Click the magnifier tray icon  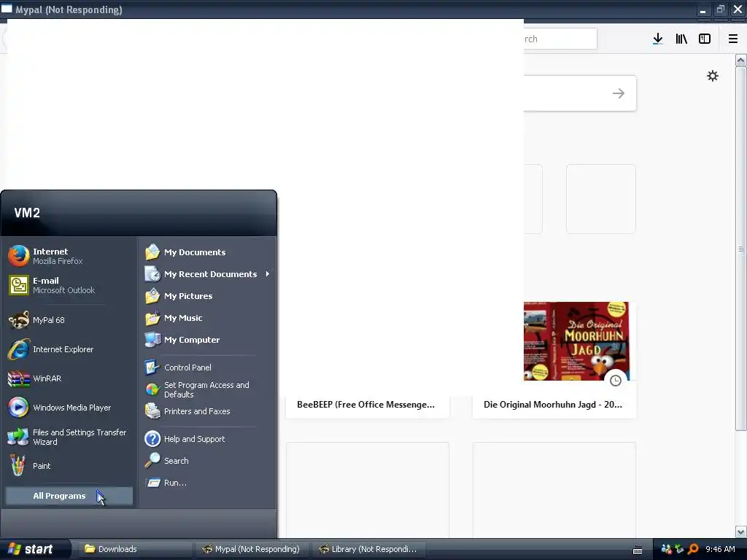(x=693, y=550)
